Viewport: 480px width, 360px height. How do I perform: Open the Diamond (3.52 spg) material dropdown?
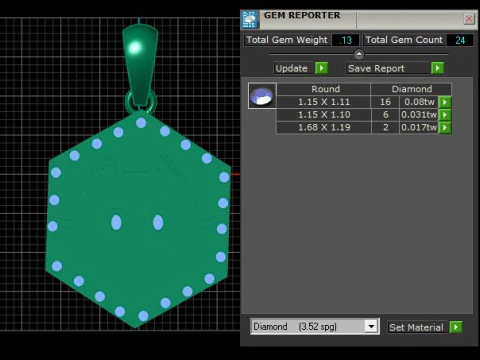click(371, 326)
